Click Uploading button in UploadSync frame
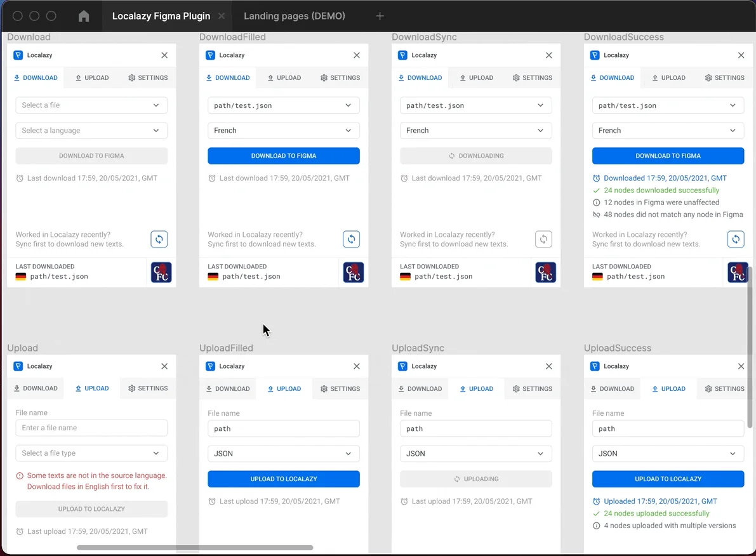The height and width of the screenshot is (556, 756). coord(476,479)
